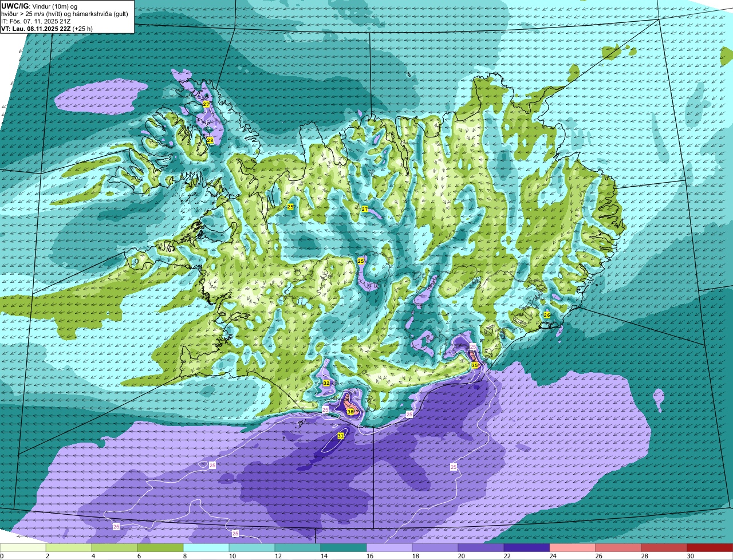
Task: Select the olive green 6–8 legend swatch
Action: (x=161, y=548)
